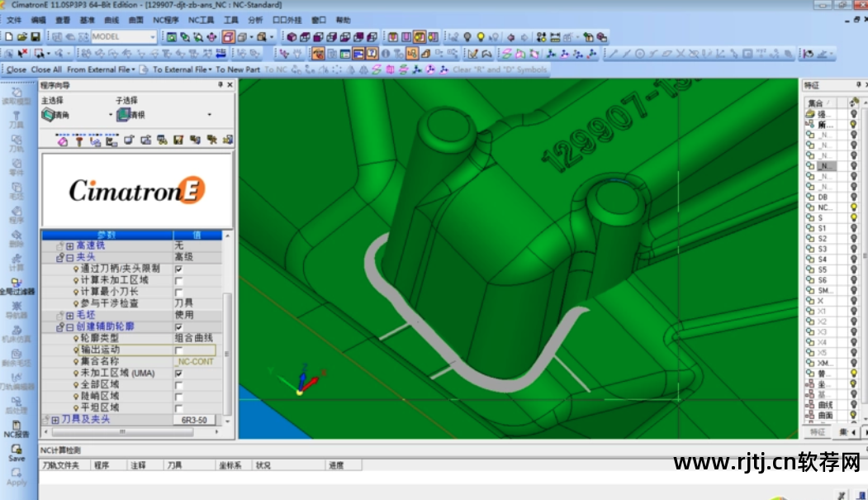Toggle the 通过刀柄/夹头限制 checkbox
868x500 pixels.
coord(179,269)
